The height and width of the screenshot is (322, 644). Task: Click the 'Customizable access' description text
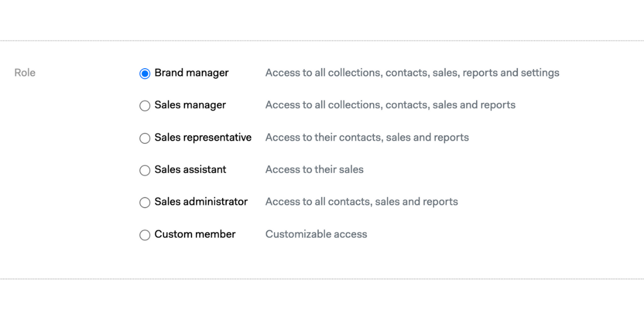click(x=316, y=234)
